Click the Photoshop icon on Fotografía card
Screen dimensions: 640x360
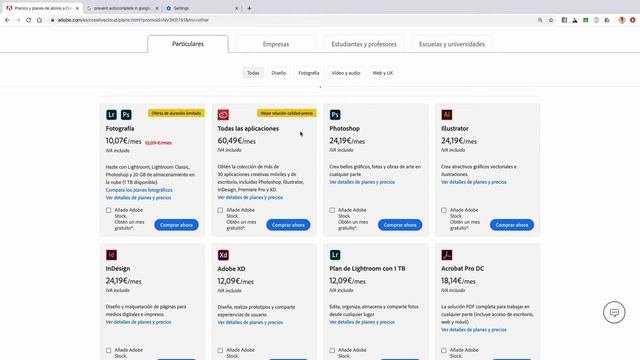click(x=126, y=115)
